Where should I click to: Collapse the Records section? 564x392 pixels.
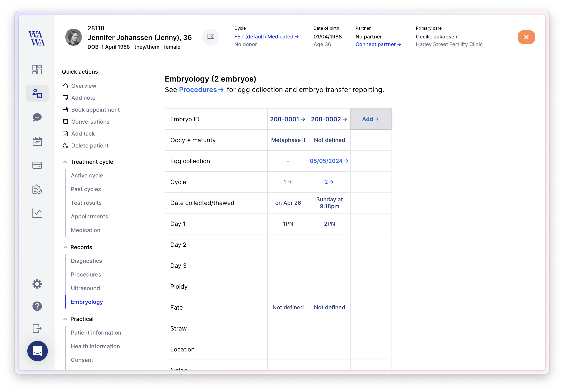65,247
